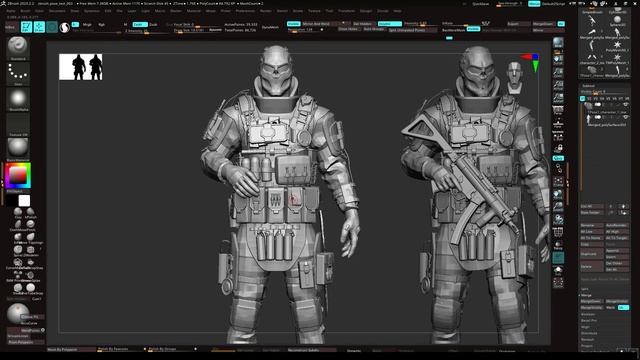Expand the Project section
640x360 pixels.
[587, 346]
